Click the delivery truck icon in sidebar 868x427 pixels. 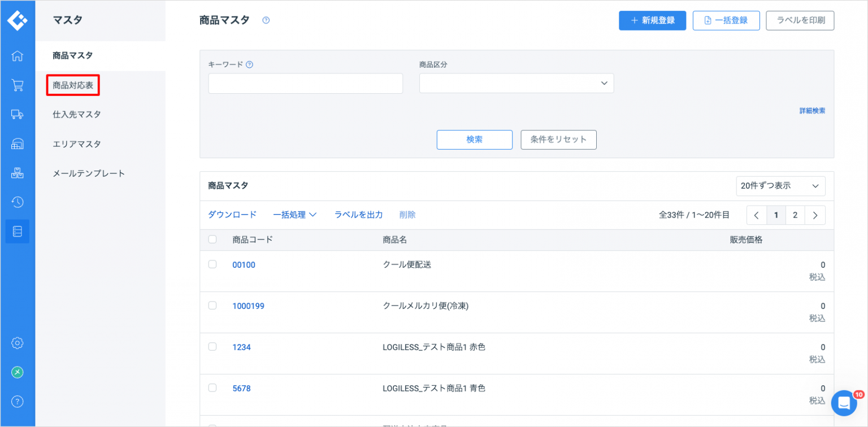[18, 115]
